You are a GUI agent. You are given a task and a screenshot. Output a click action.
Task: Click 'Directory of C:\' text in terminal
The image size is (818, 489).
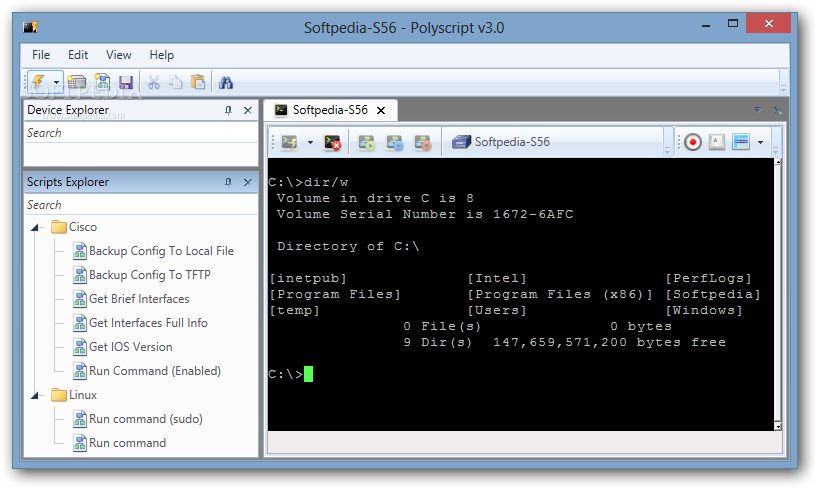click(348, 246)
